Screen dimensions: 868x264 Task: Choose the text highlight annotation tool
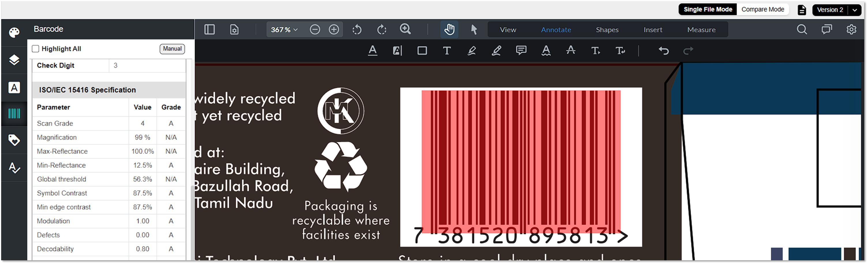click(x=398, y=50)
